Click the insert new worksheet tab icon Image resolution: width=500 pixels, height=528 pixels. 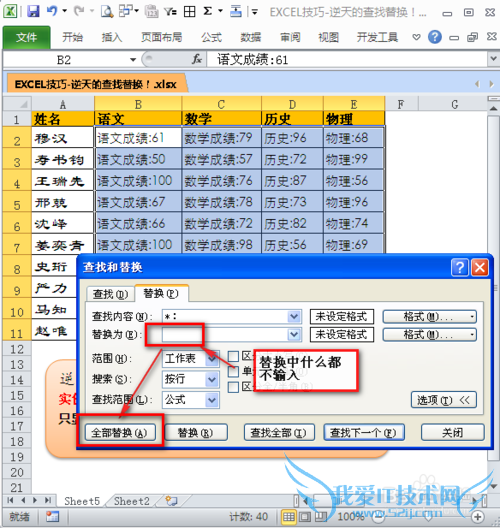click(171, 501)
